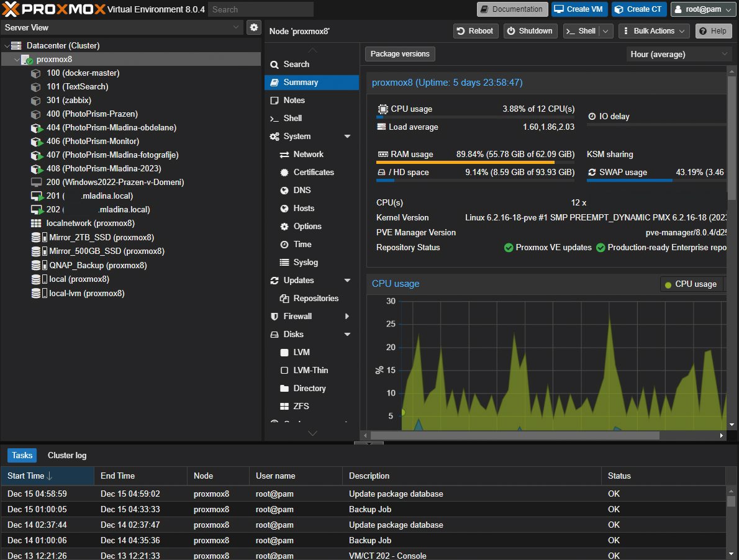Open the Bulk Actions dropdown
739x560 pixels.
tap(654, 31)
